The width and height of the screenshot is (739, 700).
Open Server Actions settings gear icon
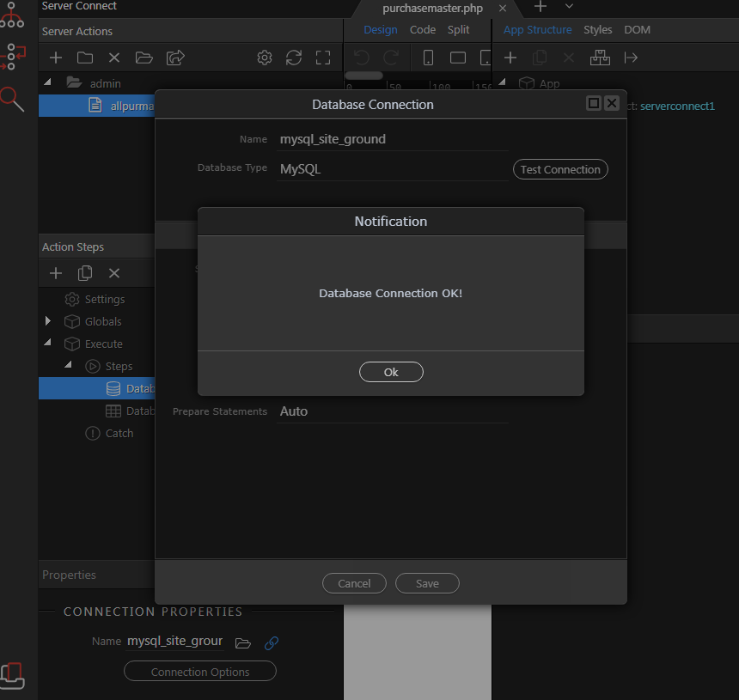pos(265,58)
